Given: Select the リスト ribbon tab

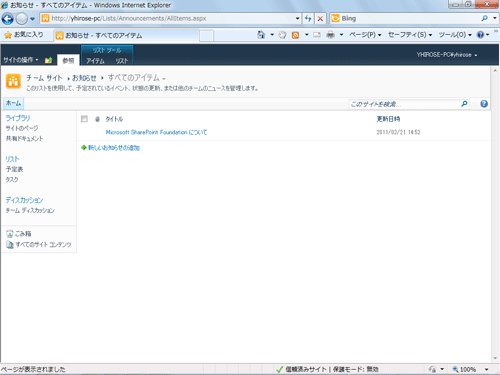Looking at the screenshot, I should click(x=122, y=61).
